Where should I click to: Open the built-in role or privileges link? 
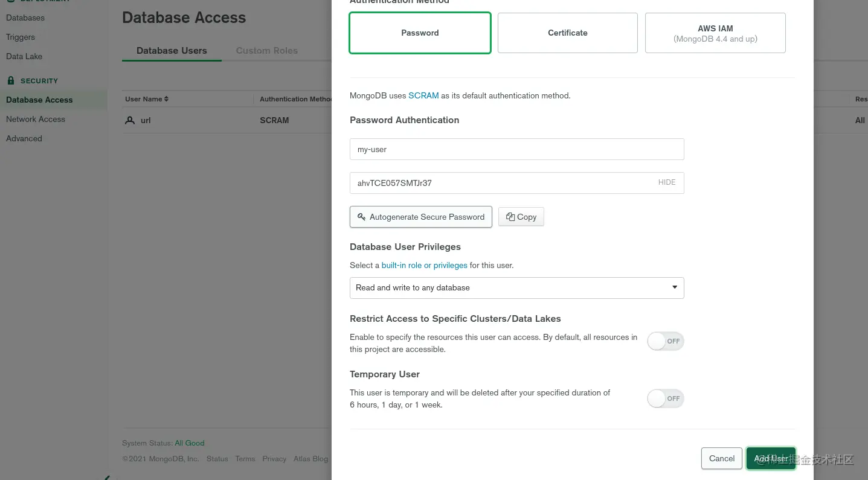click(x=424, y=265)
